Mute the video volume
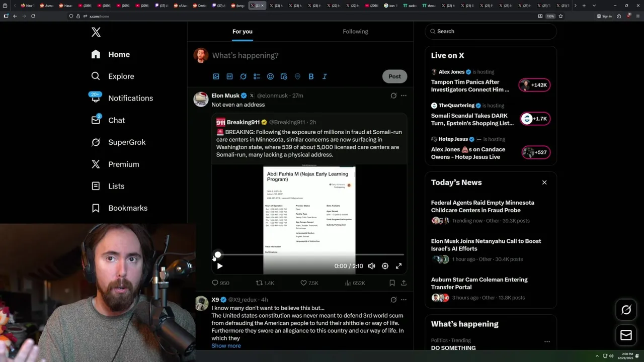Screen dimensions: 644x362 click(371, 266)
